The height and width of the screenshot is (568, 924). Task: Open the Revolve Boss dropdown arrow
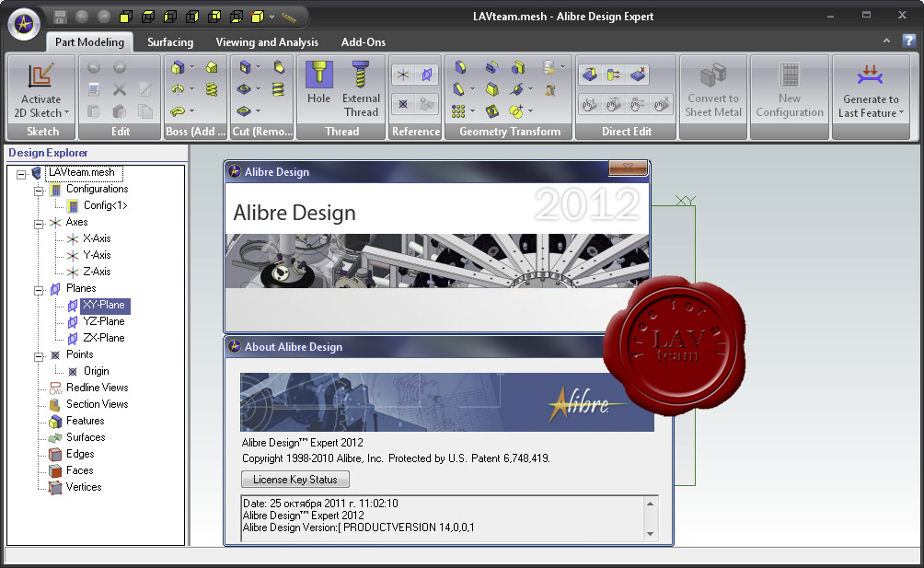pyautogui.click(x=192, y=89)
